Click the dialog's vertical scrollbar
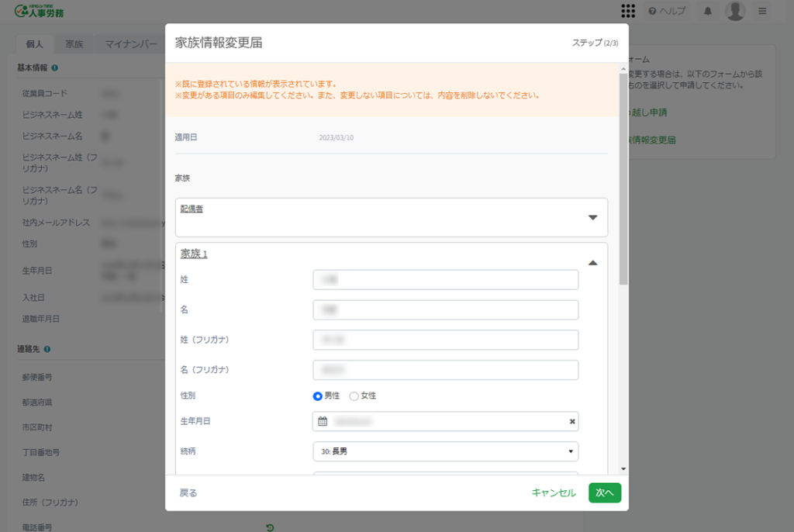Screen dimensions: 794x532 [623, 178]
